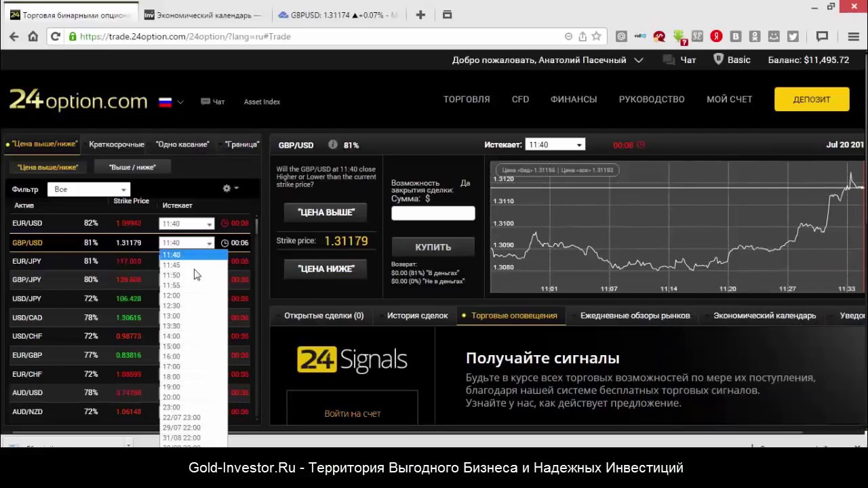
Task: Select the 'Выше / ниже' sub-tab
Action: [x=132, y=167]
